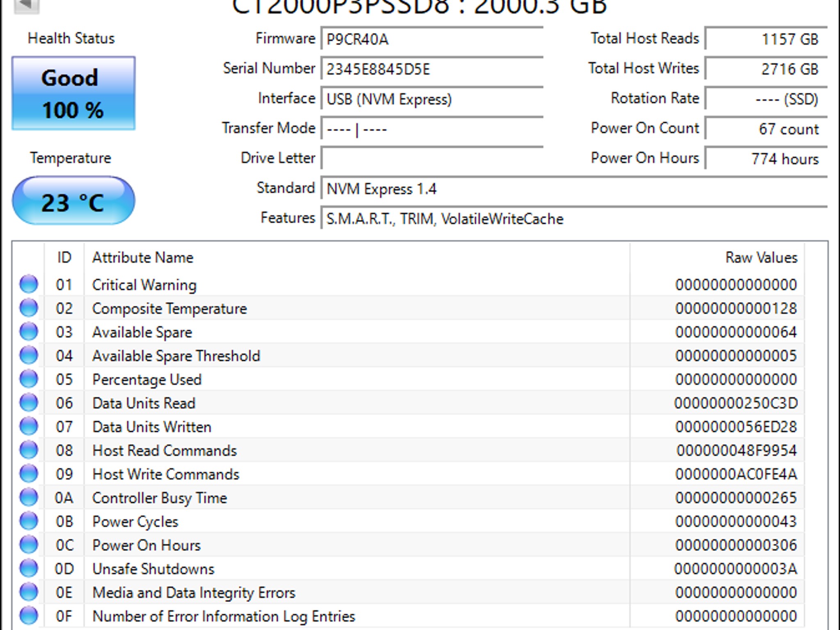The width and height of the screenshot is (840, 630).
Task: Click the Features field with S.M.A.R.T., TRIM
Action: [574, 218]
